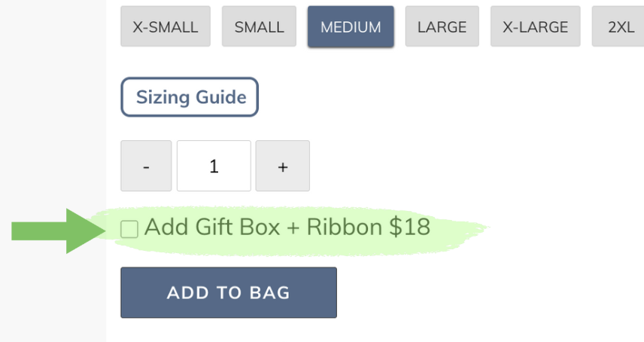Add the item to your bag

click(229, 293)
